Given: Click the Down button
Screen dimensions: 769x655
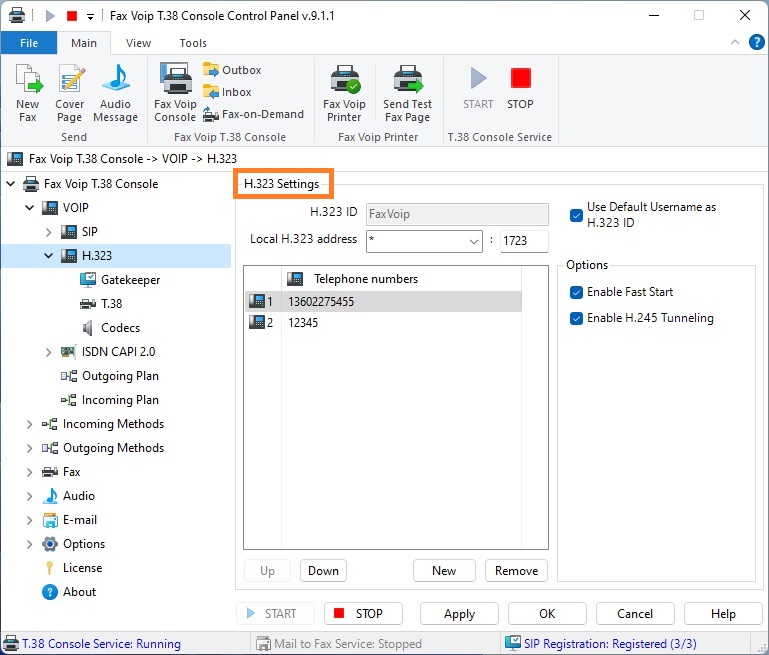Looking at the screenshot, I should 323,571.
